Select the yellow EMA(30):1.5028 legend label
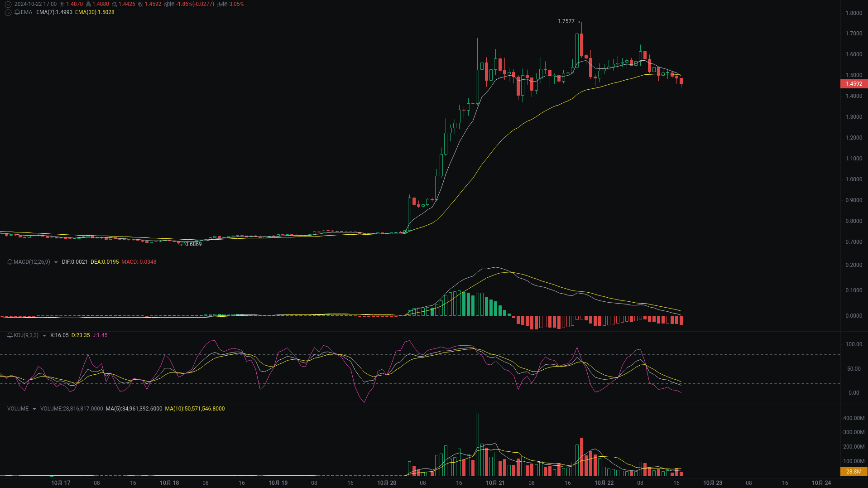The height and width of the screenshot is (488, 868). coord(95,12)
